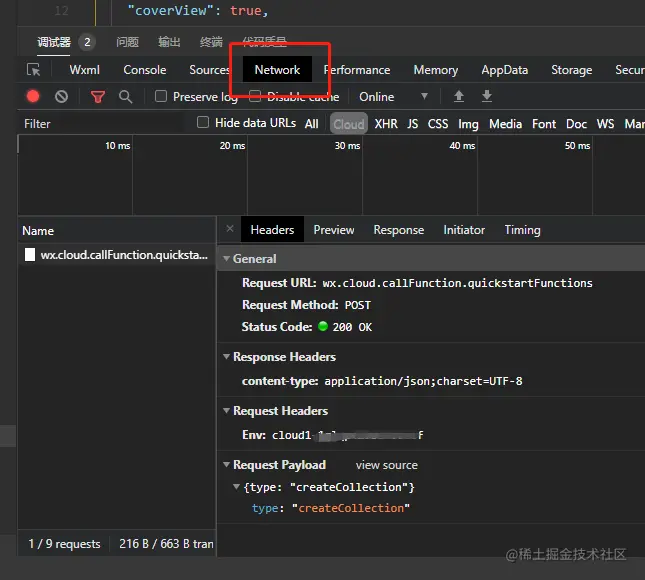Enable Preserve log checkbox
The width and height of the screenshot is (645, 580).
tap(160, 96)
